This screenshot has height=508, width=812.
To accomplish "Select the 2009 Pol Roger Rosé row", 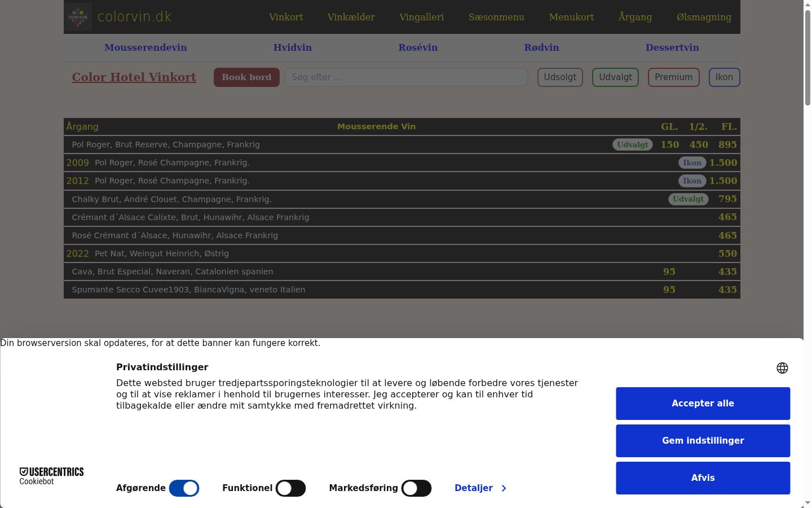I will 402,163.
